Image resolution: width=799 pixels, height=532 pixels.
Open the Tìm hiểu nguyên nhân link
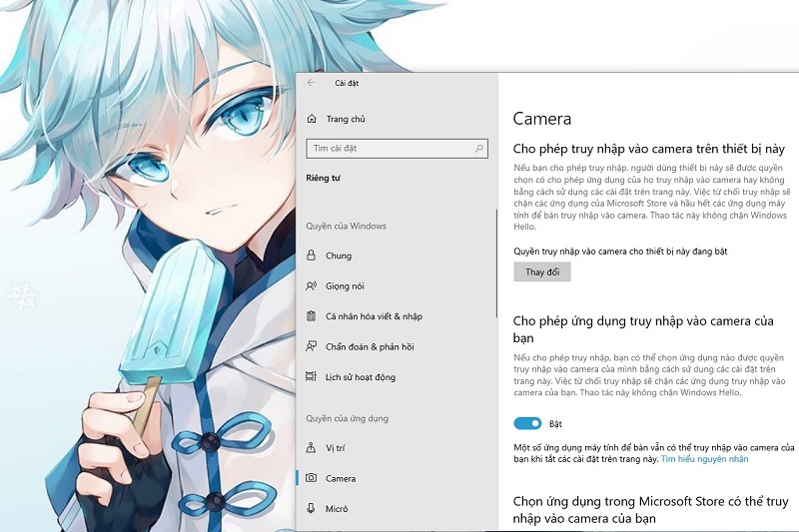coord(705,459)
